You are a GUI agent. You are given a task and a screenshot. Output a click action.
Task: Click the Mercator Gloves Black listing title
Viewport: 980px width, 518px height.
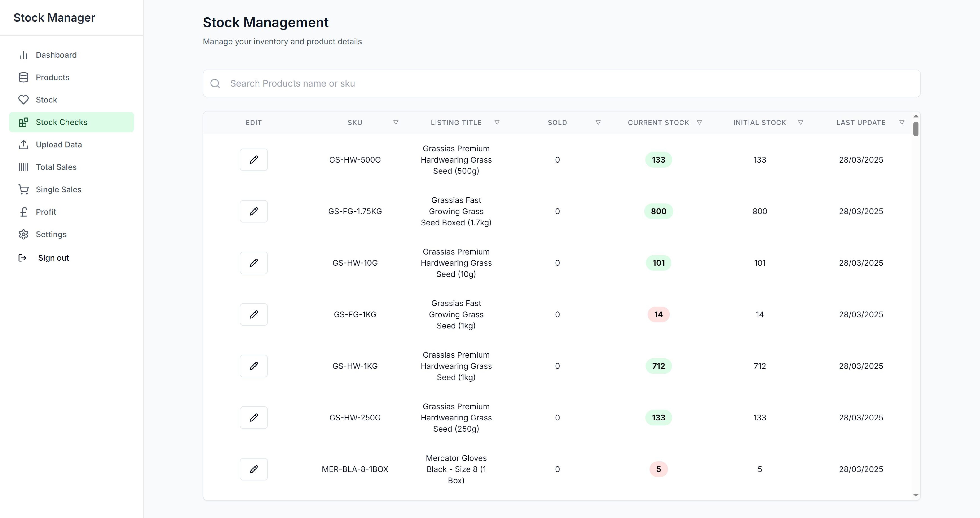pos(456,469)
